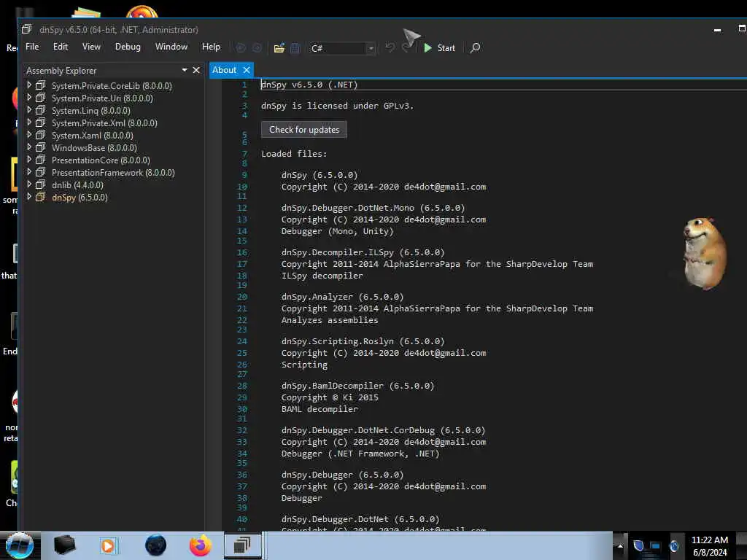
Task: Select PresentationFramework (8.0.0.0) assembly
Action: [x=113, y=172]
